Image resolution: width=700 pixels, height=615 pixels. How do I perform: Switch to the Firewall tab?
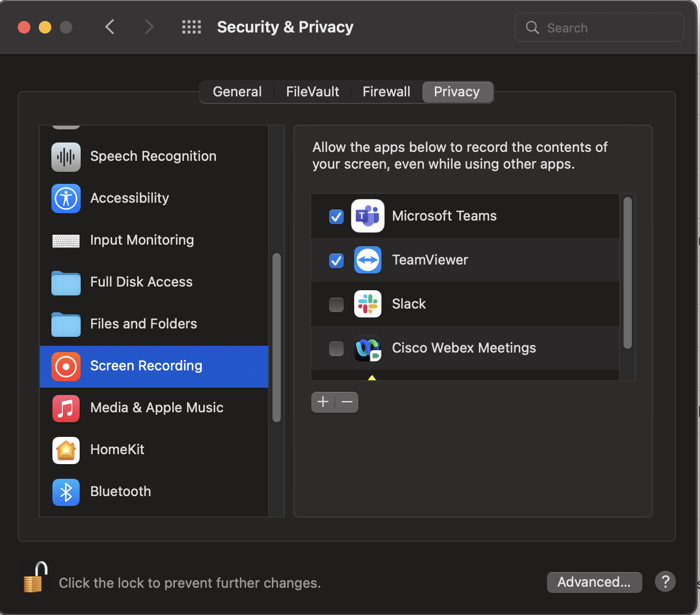386,92
